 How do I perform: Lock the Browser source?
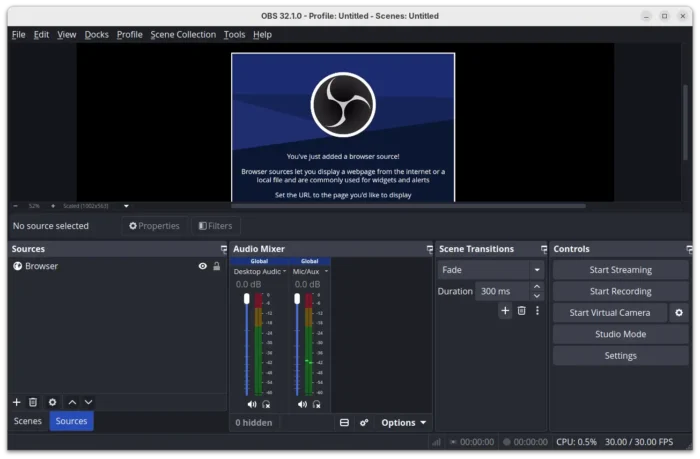point(216,266)
